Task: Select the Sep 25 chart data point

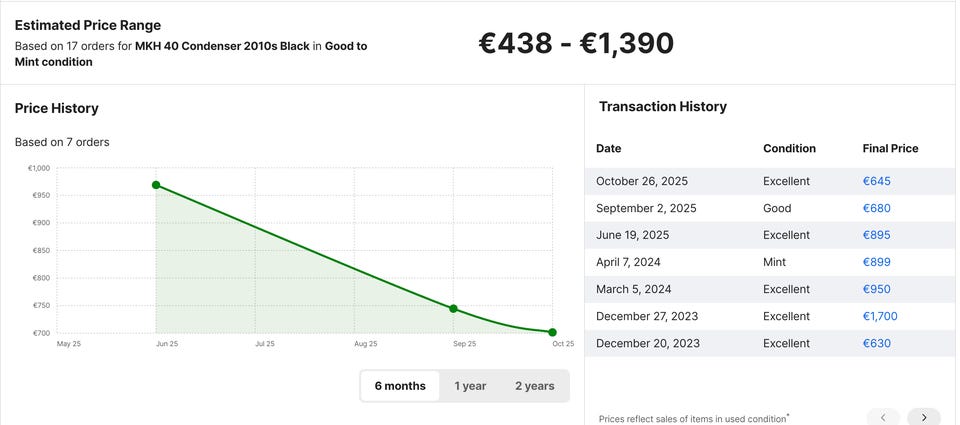Action: point(453,309)
